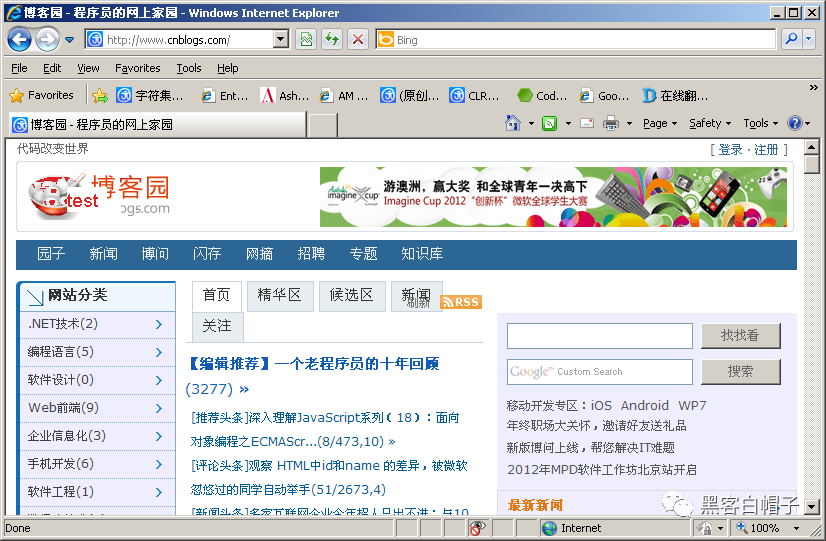Open the search provider dropdown arrow

point(810,40)
